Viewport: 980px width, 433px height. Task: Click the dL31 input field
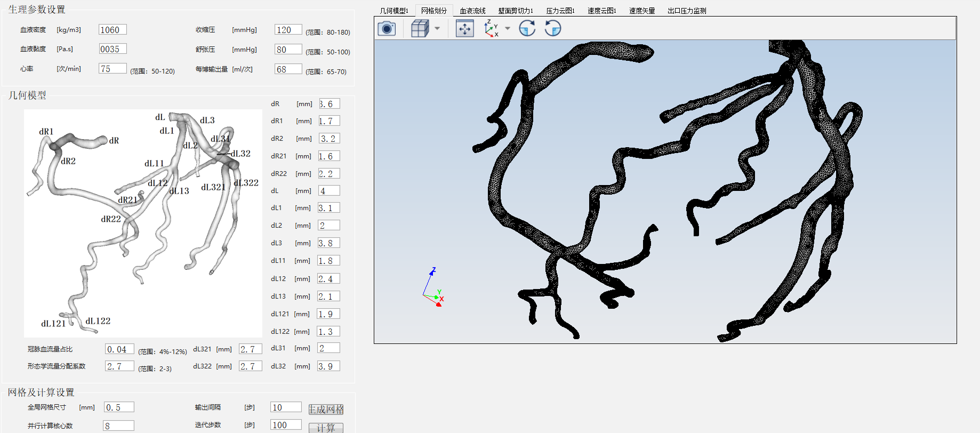(329, 348)
